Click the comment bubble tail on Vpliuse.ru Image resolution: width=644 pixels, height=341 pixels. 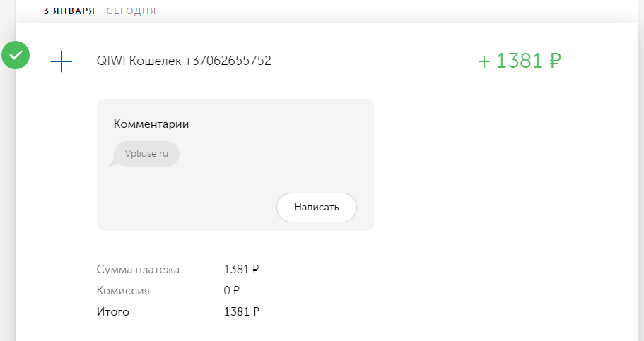(x=113, y=163)
